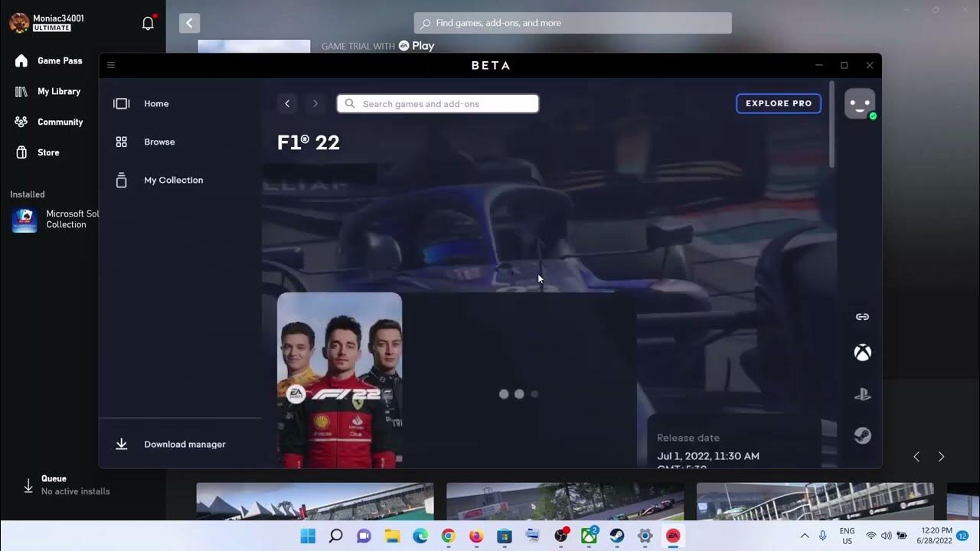Expand hidden system tray icons
This screenshot has width=980, height=551.
805,536
